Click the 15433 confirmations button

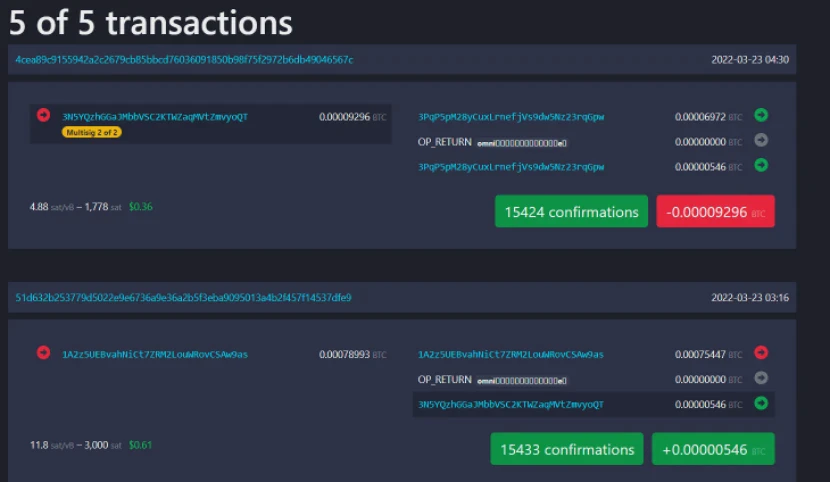coord(567,449)
